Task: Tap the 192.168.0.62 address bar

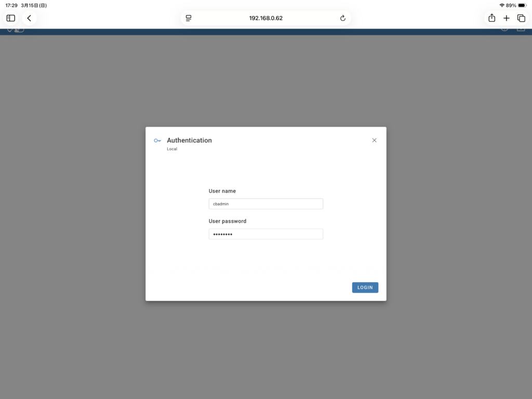Action: 265,18
